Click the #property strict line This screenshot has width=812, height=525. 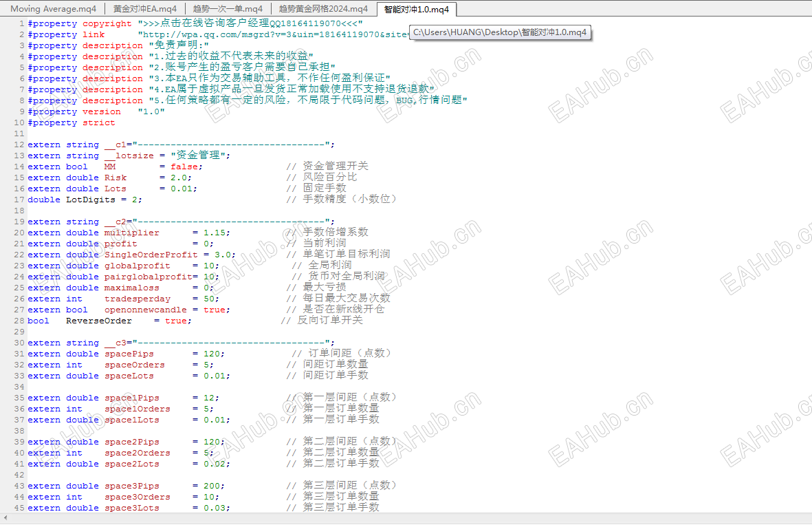click(72, 123)
